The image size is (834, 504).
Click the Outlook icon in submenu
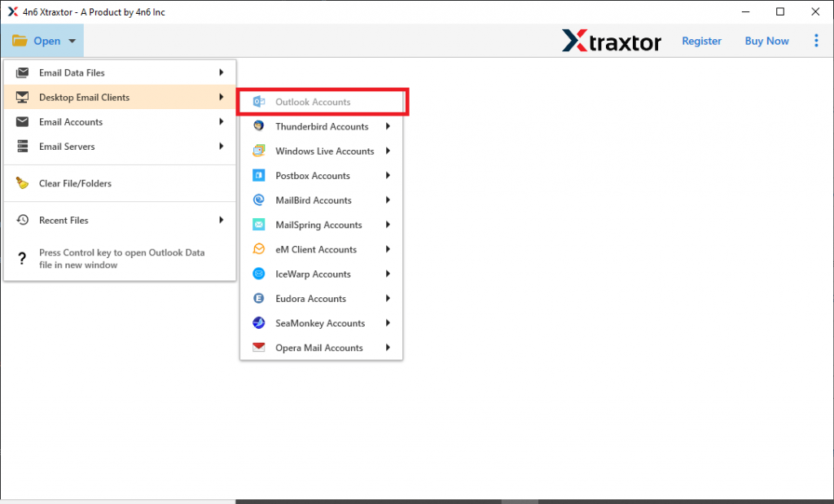(x=258, y=102)
